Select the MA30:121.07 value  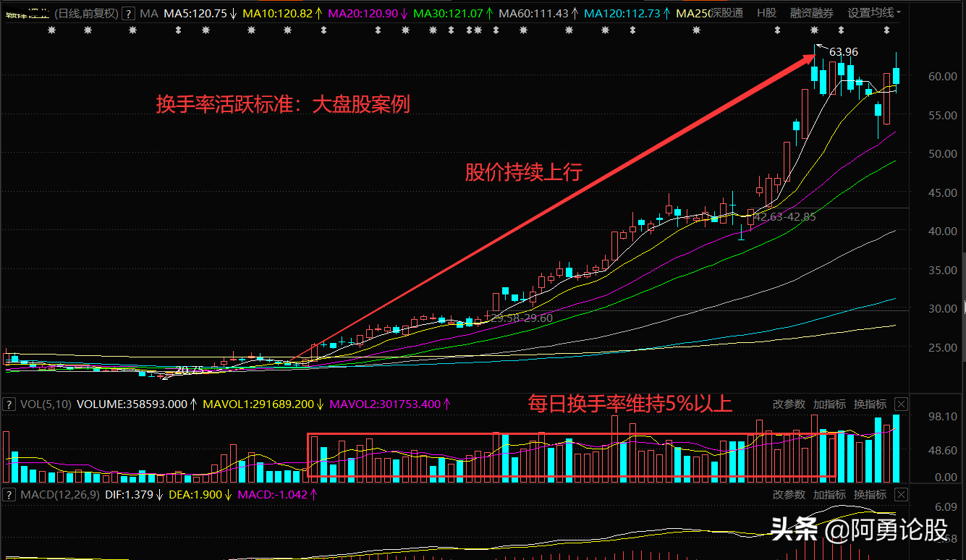point(449,13)
